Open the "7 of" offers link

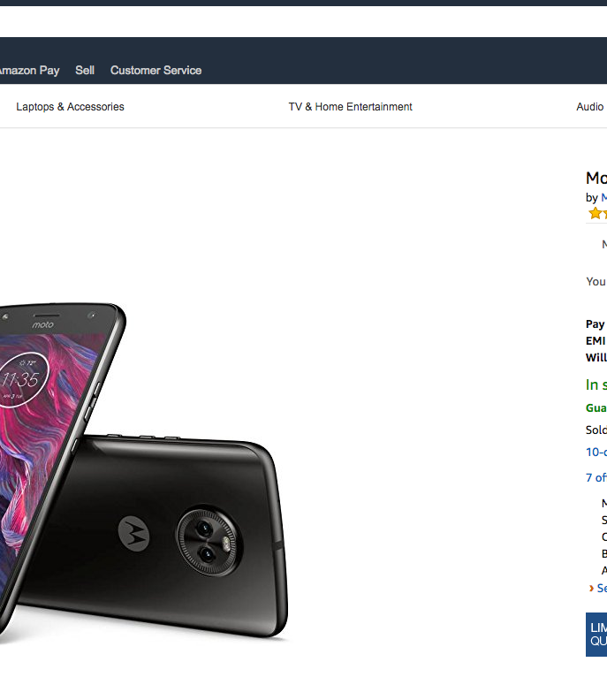[x=596, y=477]
